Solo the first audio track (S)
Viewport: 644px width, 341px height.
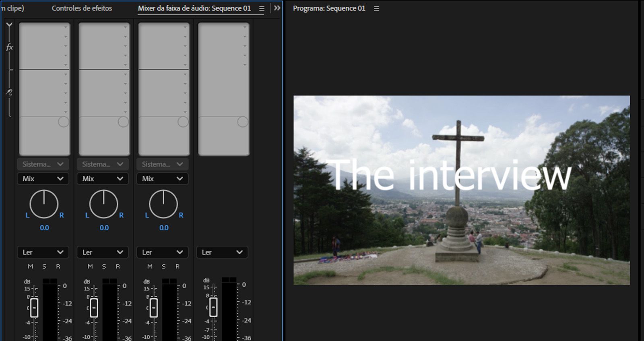point(44,267)
